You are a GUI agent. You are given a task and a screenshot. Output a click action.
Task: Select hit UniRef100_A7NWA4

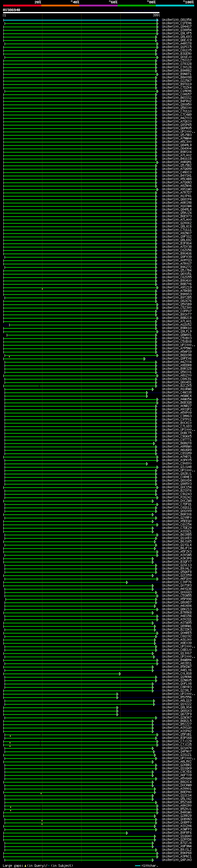pyautogui.click(x=176, y=138)
